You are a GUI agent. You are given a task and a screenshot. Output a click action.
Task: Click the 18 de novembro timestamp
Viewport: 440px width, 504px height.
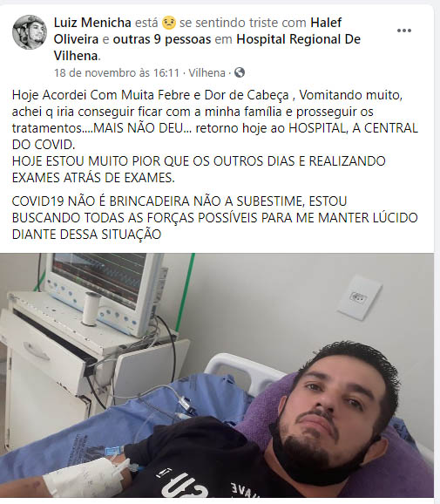[117, 73]
